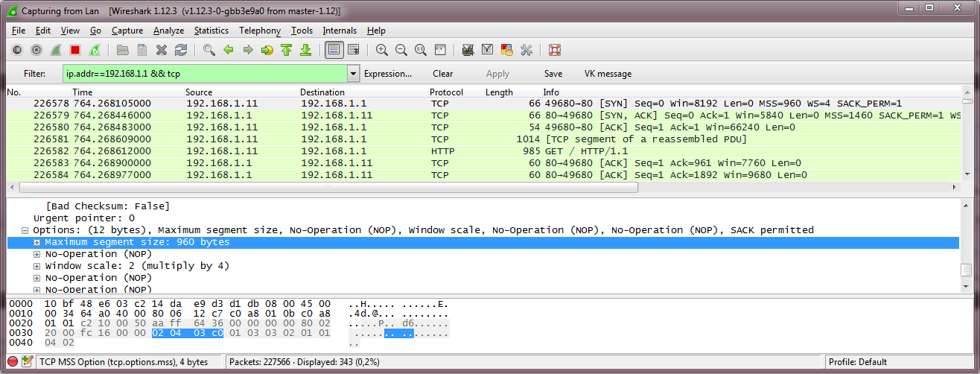Expand Window scale option tree node

[37, 266]
